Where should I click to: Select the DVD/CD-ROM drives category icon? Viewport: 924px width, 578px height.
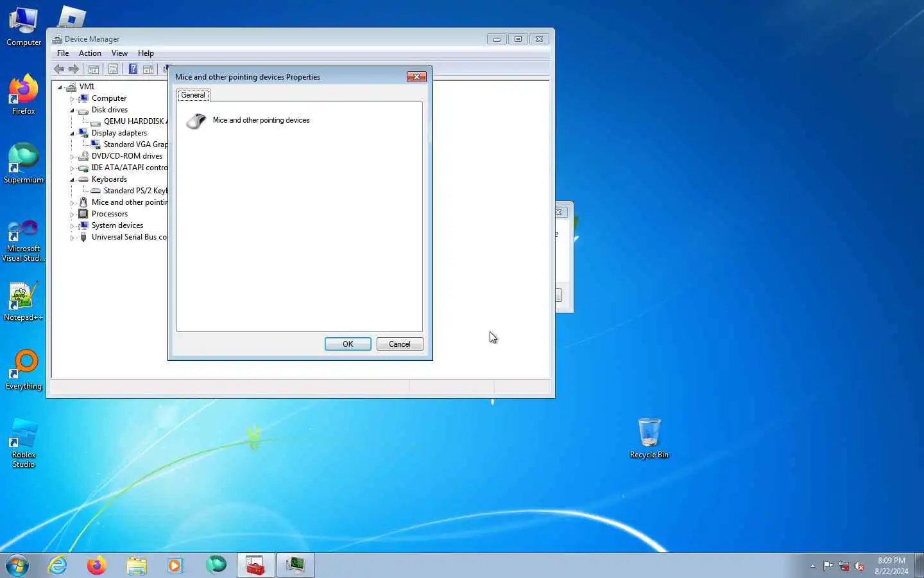tap(83, 156)
